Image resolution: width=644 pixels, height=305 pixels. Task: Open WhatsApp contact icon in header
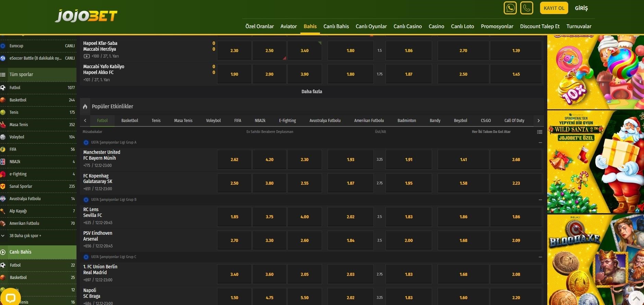tap(510, 8)
